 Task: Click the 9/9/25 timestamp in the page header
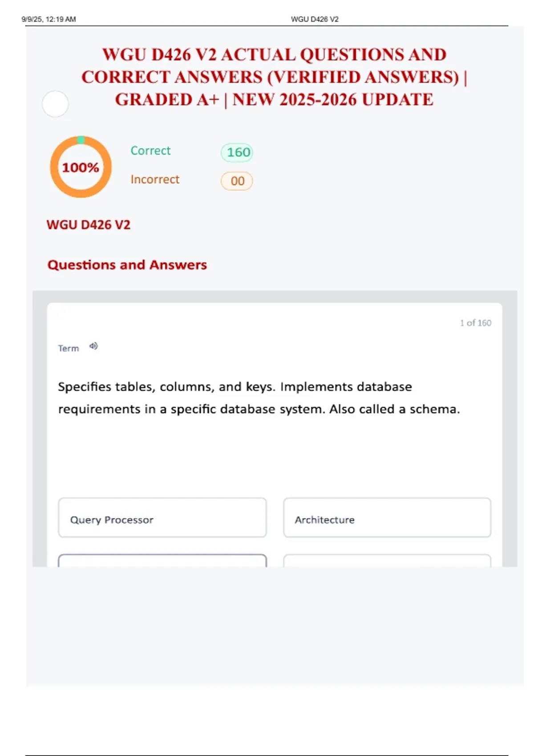[49, 19]
